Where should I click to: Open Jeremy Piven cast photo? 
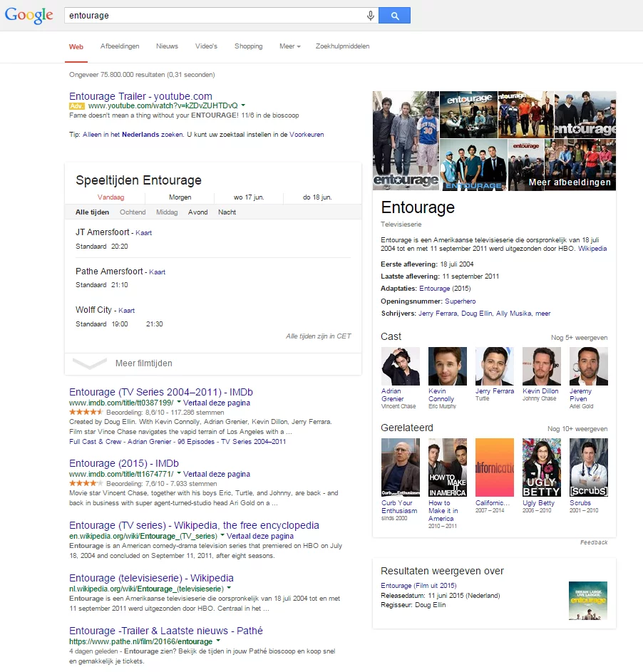click(x=588, y=366)
